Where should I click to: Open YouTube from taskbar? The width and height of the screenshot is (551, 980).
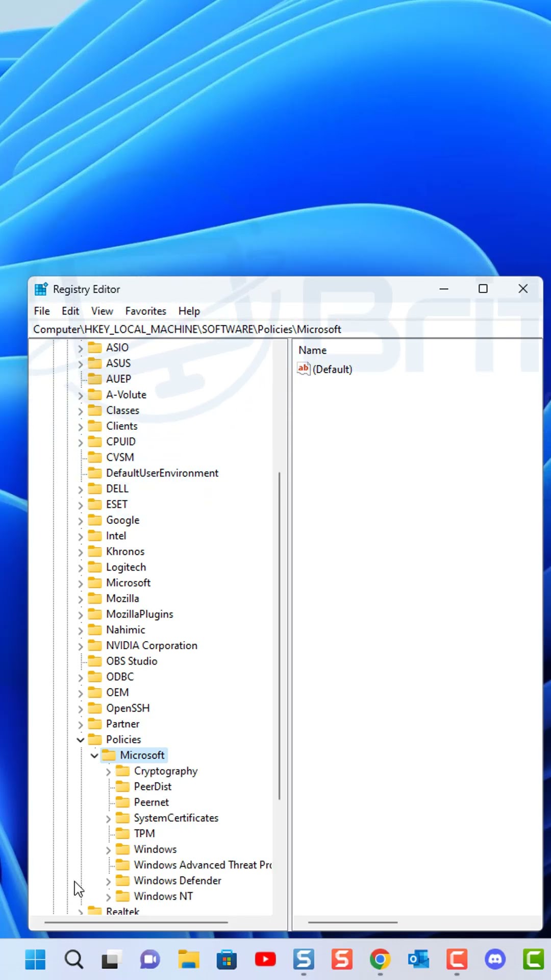tap(265, 960)
